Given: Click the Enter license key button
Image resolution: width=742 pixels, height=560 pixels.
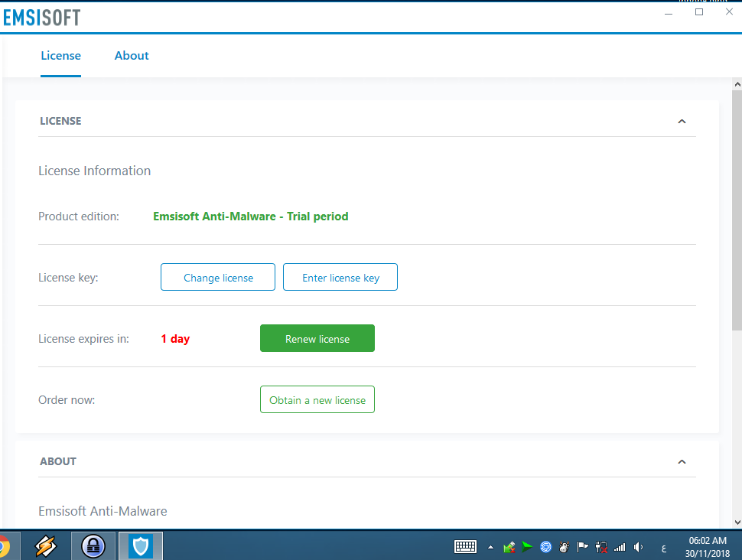Looking at the screenshot, I should coord(340,277).
